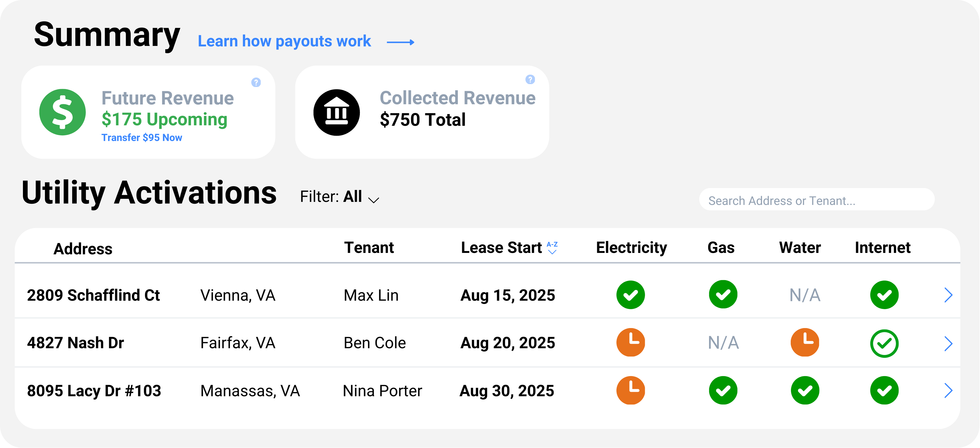Viewport: 980px width, 448px height.
Task: Click the Electricity column header
Action: pyautogui.click(x=632, y=248)
